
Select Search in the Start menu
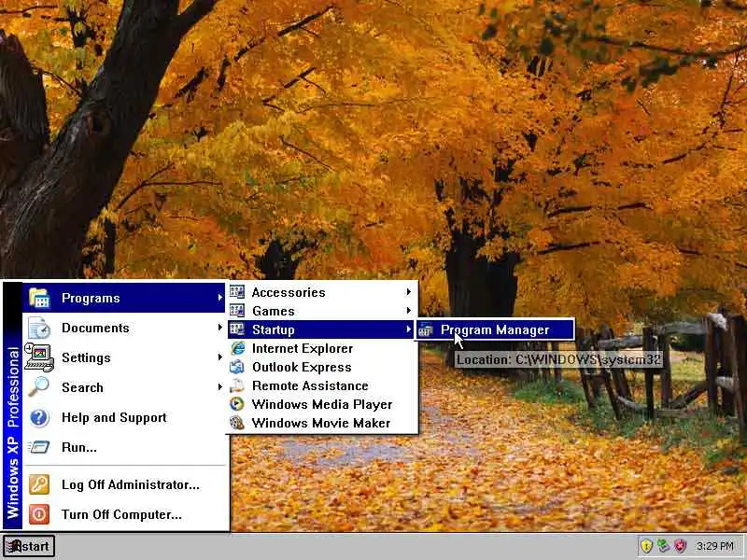click(124, 387)
